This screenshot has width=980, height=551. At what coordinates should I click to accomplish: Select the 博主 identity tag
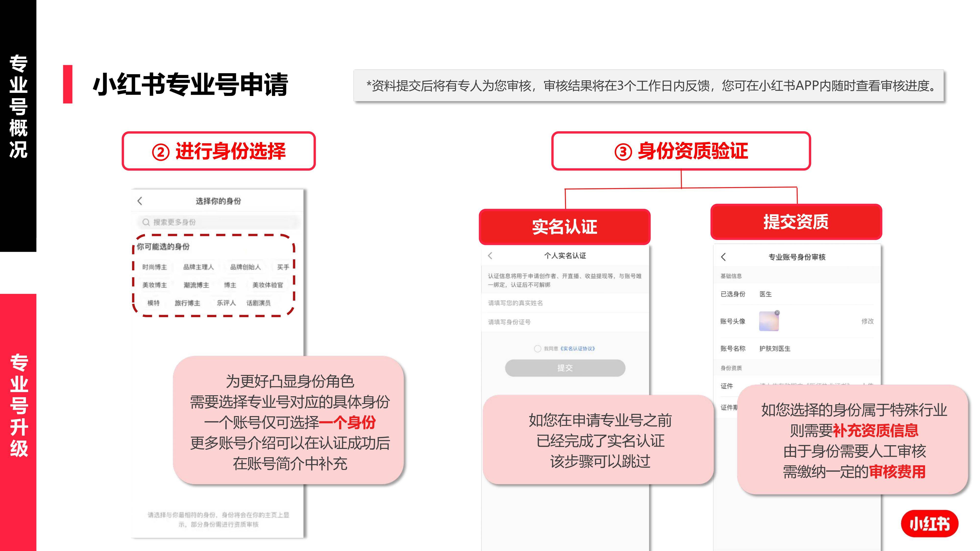click(230, 285)
